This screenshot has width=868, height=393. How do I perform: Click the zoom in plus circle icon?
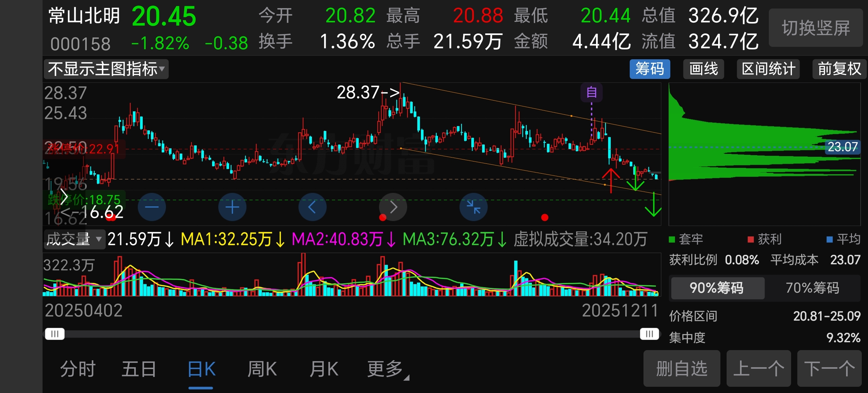(x=232, y=207)
